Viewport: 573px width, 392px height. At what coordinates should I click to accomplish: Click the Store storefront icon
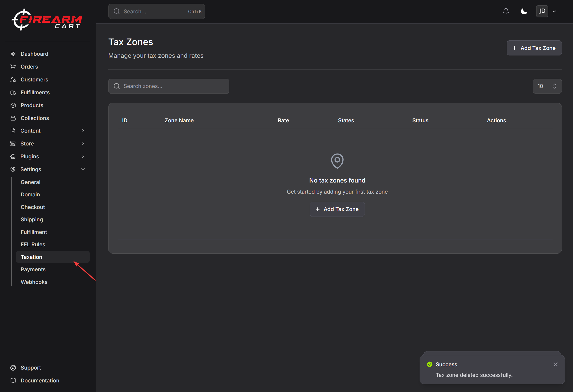pos(13,144)
